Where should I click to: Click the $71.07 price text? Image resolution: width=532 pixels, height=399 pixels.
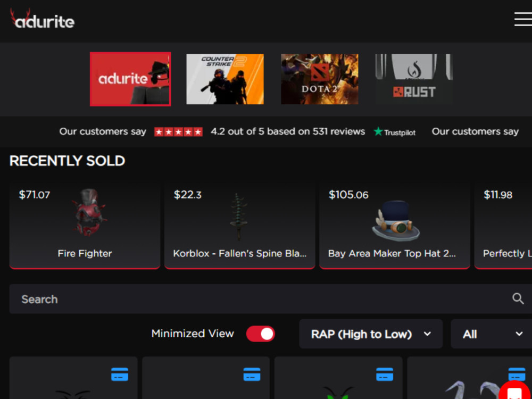[34, 195]
